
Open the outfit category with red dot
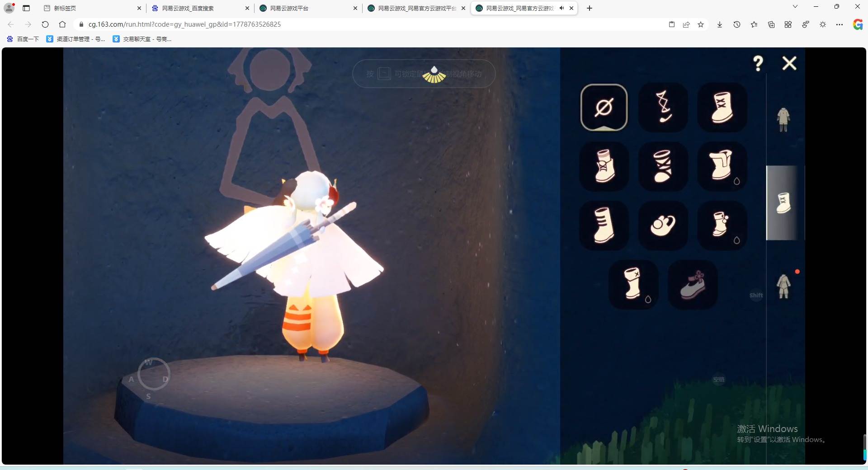[784, 286]
